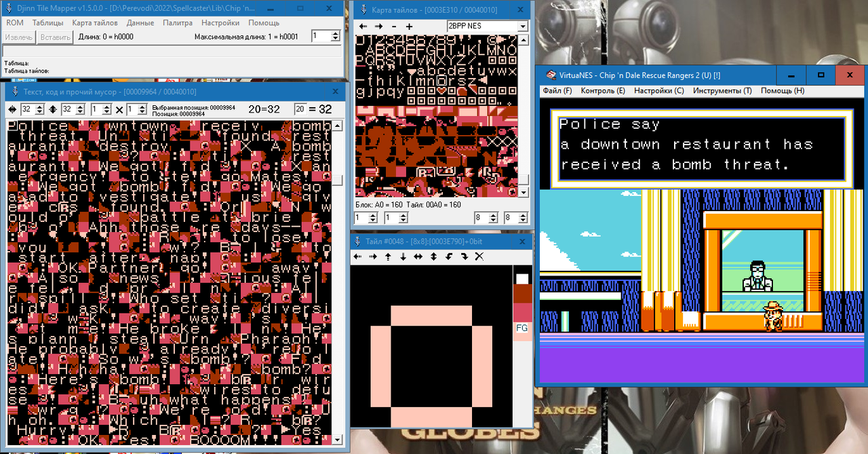Open Инструменты (T) menu in VirtuaNES
The image size is (868, 454).
click(x=722, y=90)
